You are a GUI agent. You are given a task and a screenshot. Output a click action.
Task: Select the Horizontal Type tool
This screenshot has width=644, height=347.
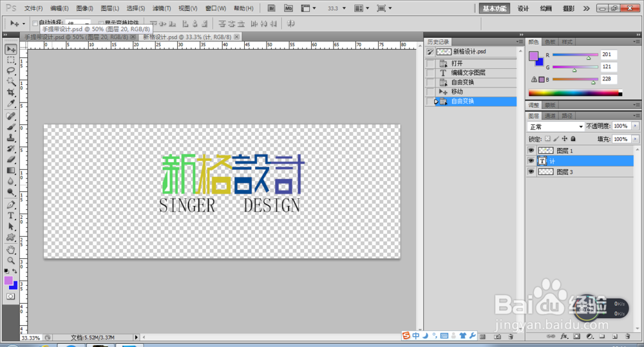(x=11, y=216)
